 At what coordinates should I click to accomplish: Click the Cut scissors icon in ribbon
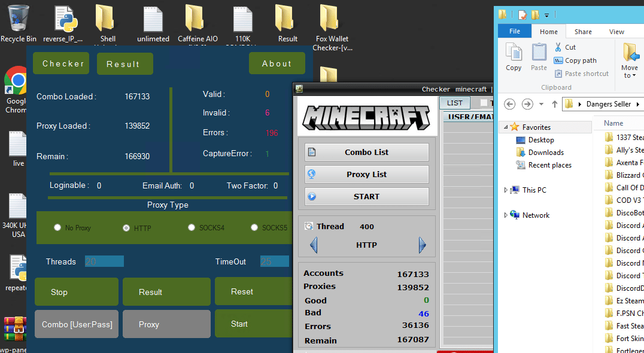point(558,47)
